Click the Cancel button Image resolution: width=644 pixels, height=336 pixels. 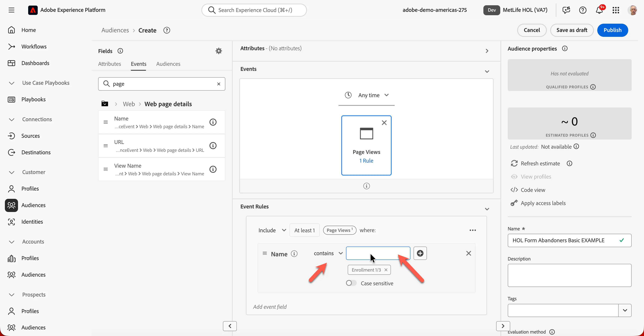pyautogui.click(x=532, y=30)
